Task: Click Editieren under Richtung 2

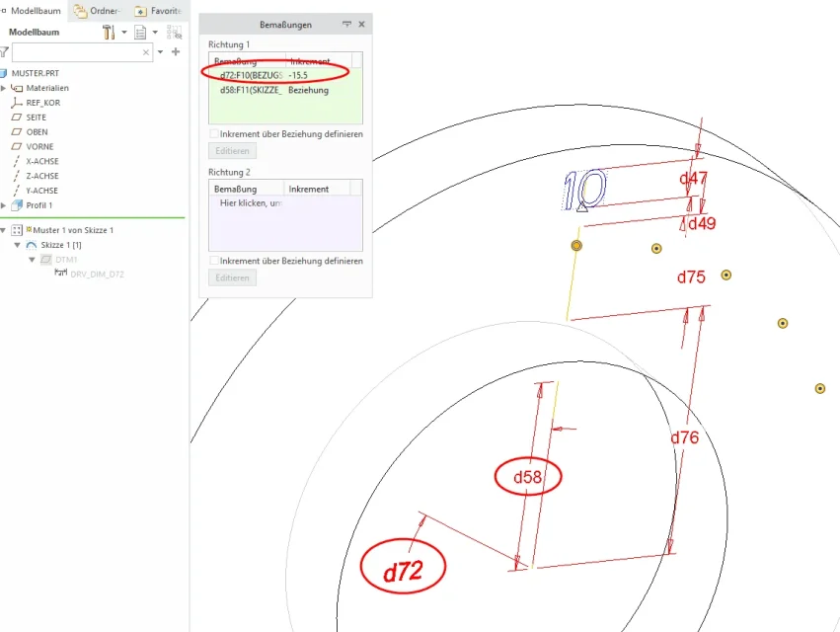Action: pos(233,277)
